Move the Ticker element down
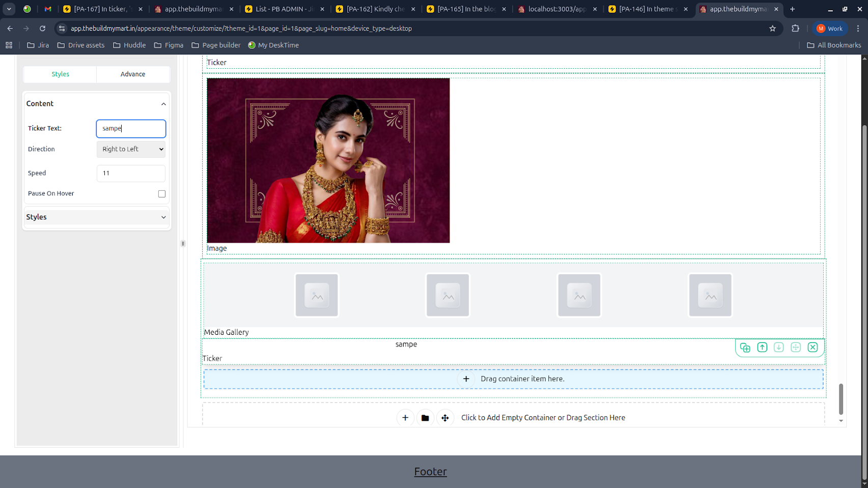 click(779, 348)
